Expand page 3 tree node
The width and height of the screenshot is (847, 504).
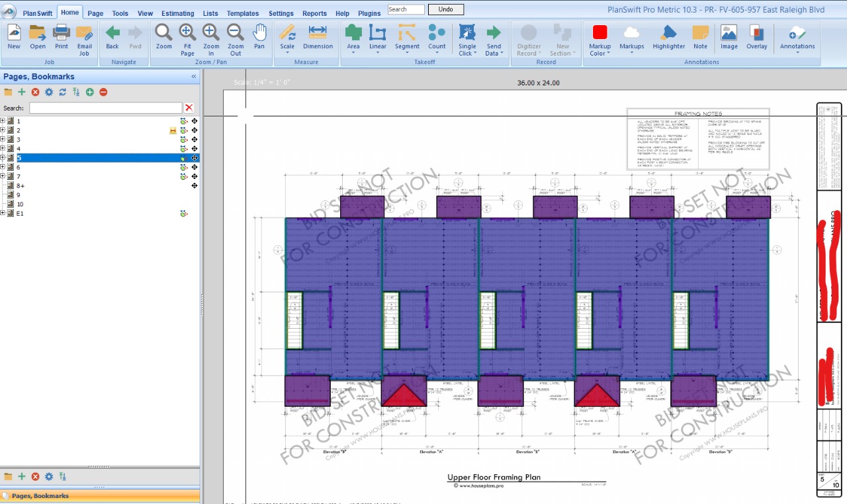pyautogui.click(x=3, y=140)
